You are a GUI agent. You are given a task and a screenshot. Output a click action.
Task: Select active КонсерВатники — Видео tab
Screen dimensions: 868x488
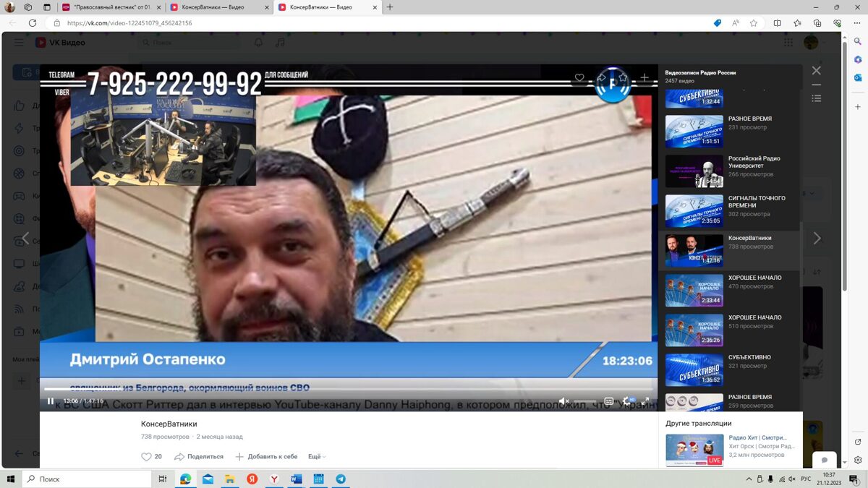(328, 7)
